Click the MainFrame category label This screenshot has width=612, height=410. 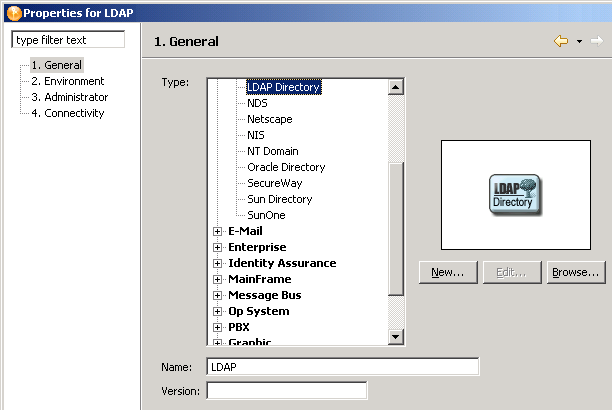click(260, 279)
